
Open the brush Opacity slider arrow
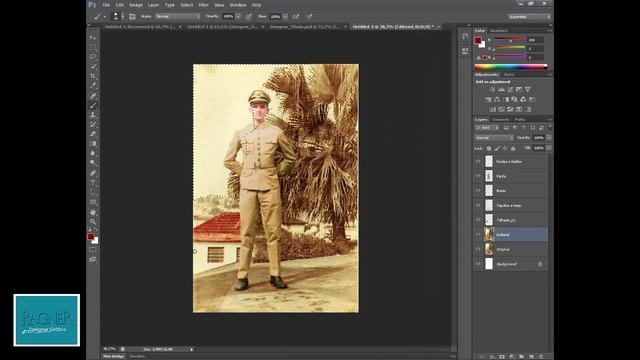(238, 16)
